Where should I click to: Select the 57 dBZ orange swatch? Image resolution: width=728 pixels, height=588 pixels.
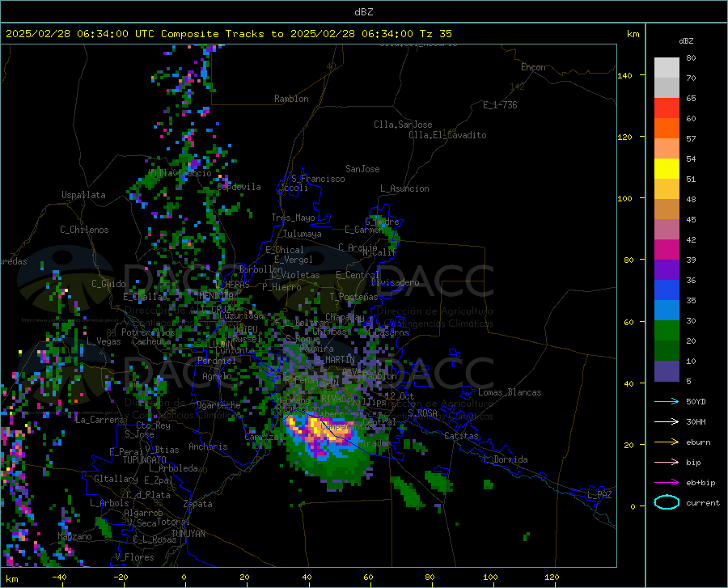point(667,129)
